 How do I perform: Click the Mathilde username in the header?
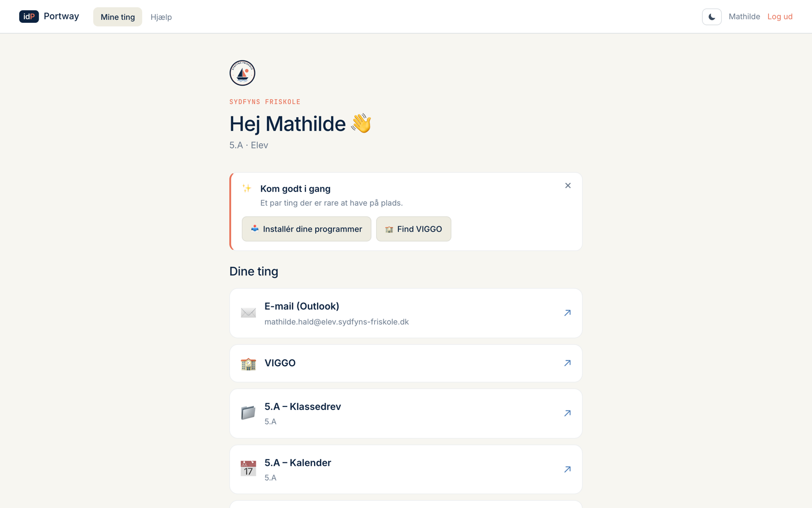744,17
